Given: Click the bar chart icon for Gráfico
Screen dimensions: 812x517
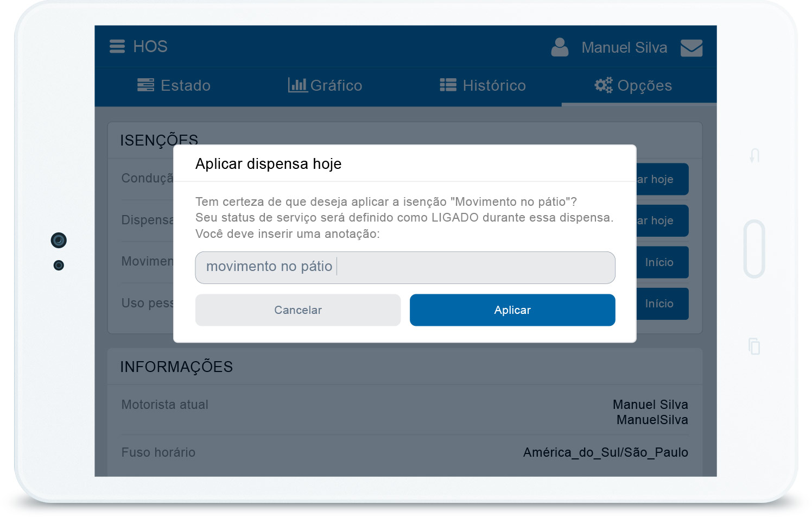Looking at the screenshot, I should 297,85.
